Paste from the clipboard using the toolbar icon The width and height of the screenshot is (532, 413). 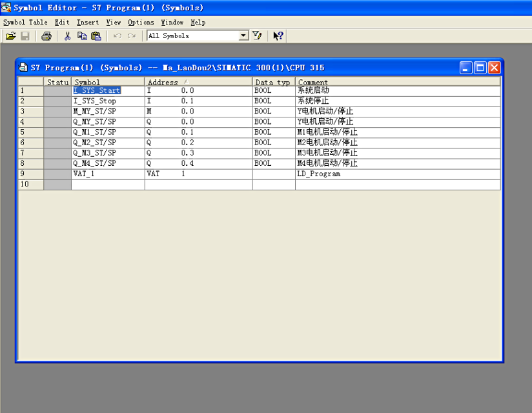tap(96, 36)
